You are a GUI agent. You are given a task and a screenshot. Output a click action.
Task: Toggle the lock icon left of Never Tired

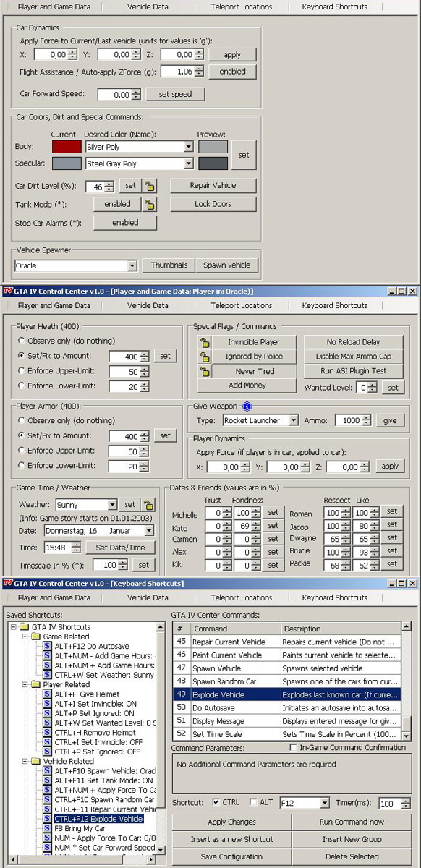pyautogui.click(x=205, y=371)
